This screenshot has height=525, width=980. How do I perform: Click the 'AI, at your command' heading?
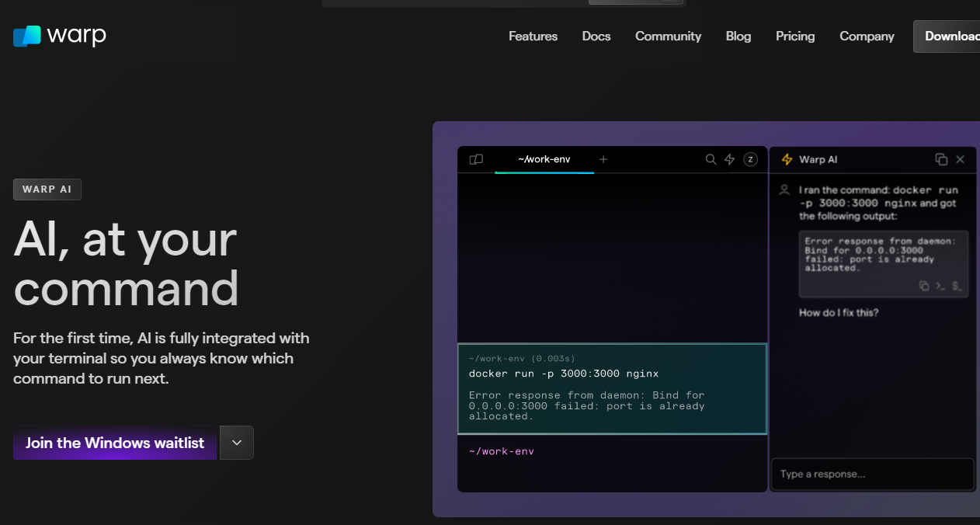pyautogui.click(x=126, y=262)
